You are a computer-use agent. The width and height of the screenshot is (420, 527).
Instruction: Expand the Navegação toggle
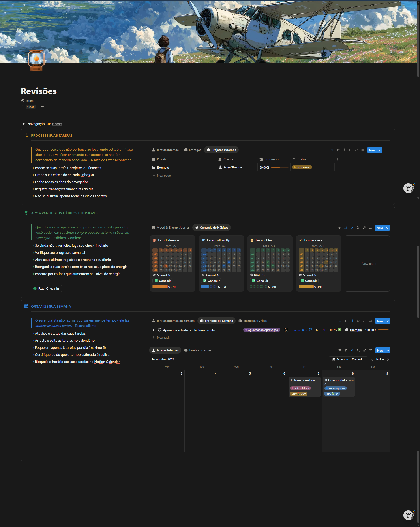(24, 124)
